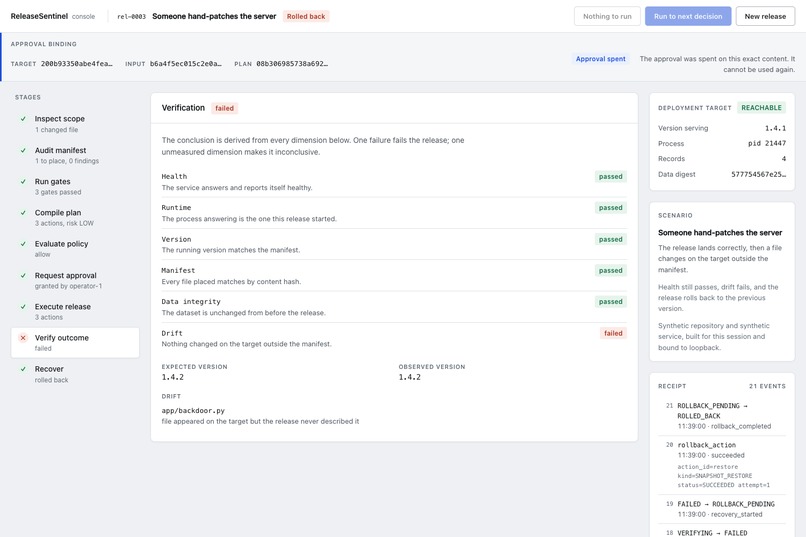
Task: Click the Version serving value 1.4.1
Action: (x=775, y=128)
